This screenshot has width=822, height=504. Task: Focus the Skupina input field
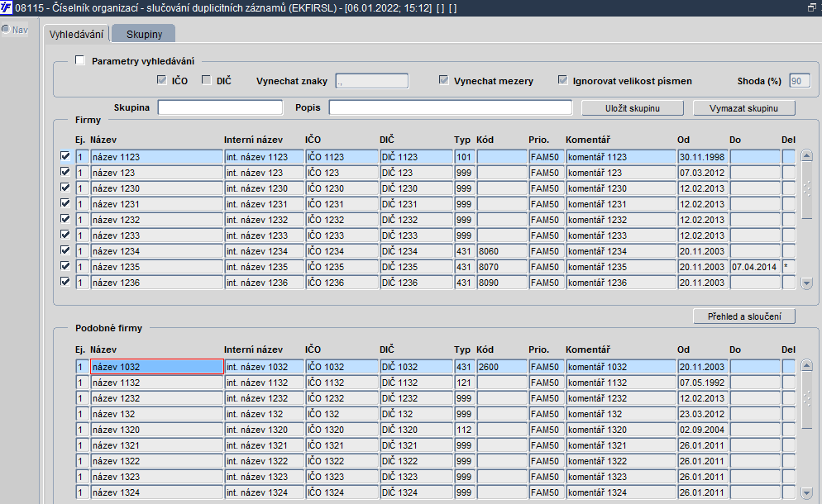[x=220, y=107]
